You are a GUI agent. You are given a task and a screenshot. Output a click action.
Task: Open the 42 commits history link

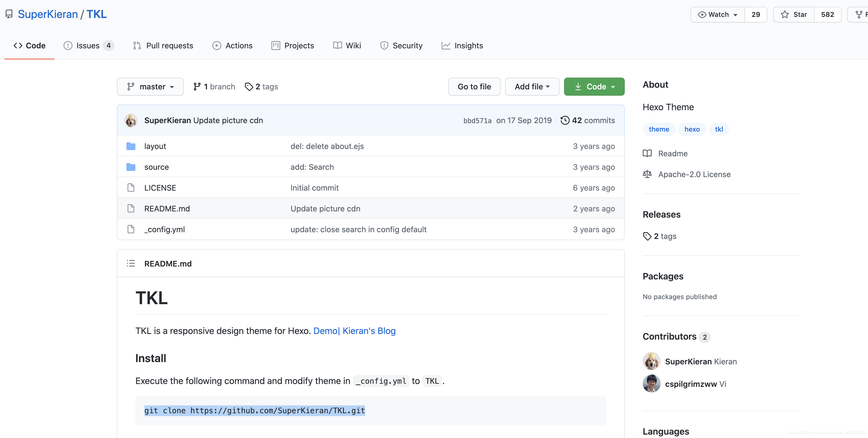coord(588,120)
